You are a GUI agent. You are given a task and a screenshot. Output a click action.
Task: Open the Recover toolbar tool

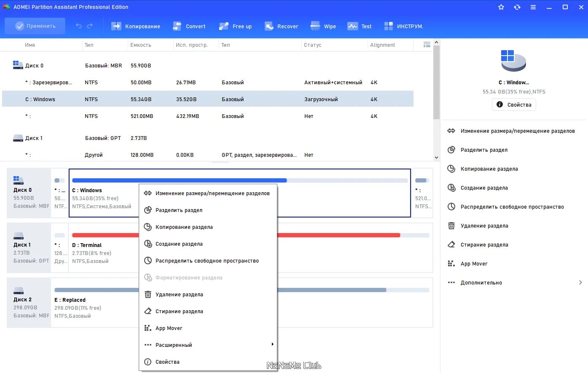[281, 26]
